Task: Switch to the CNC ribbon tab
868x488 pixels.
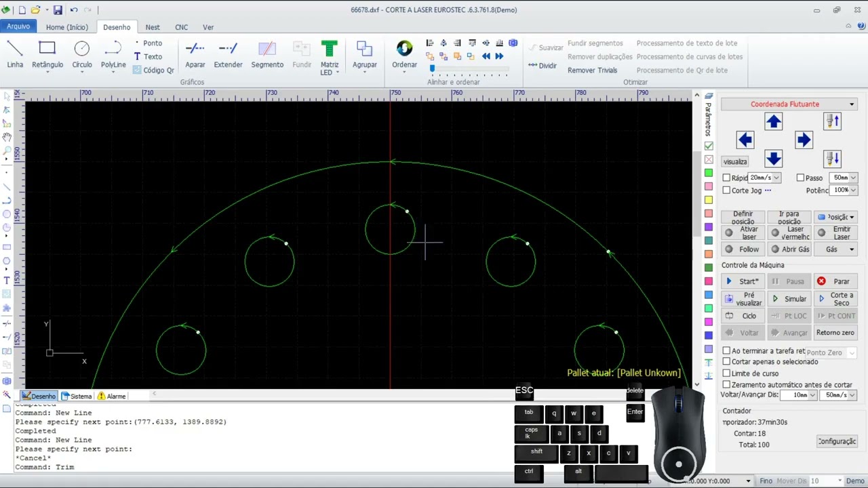Action: [x=181, y=27]
